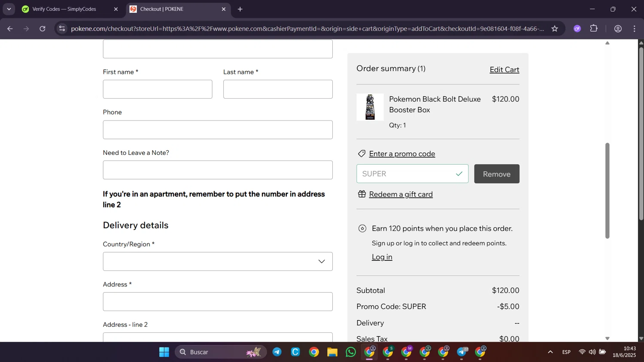Open the battery status icon
The width and height of the screenshot is (644, 362).
click(x=602, y=352)
